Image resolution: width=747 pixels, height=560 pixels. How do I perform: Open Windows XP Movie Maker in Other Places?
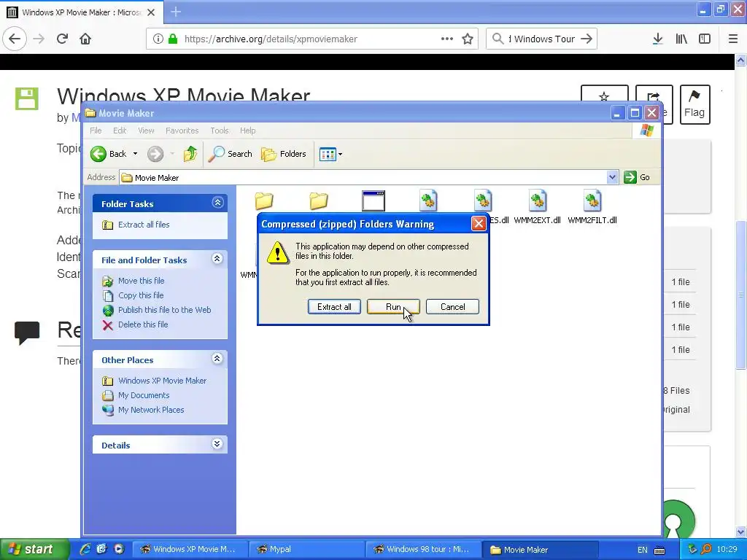162,381
